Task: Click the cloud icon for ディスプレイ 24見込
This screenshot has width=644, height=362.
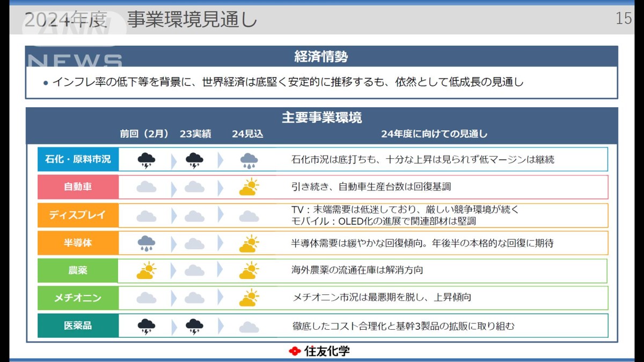Action: (x=249, y=216)
